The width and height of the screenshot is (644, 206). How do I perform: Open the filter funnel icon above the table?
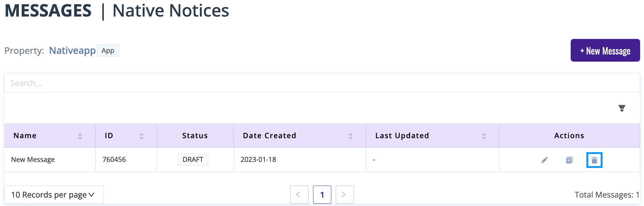pyautogui.click(x=622, y=108)
